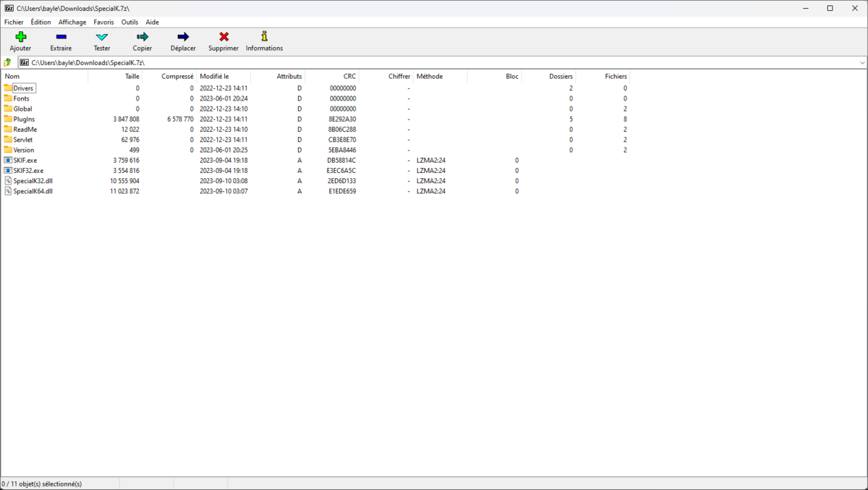This screenshot has height=490, width=868.
Task: Click the size value 3 847 808
Action: click(x=126, y=119)
